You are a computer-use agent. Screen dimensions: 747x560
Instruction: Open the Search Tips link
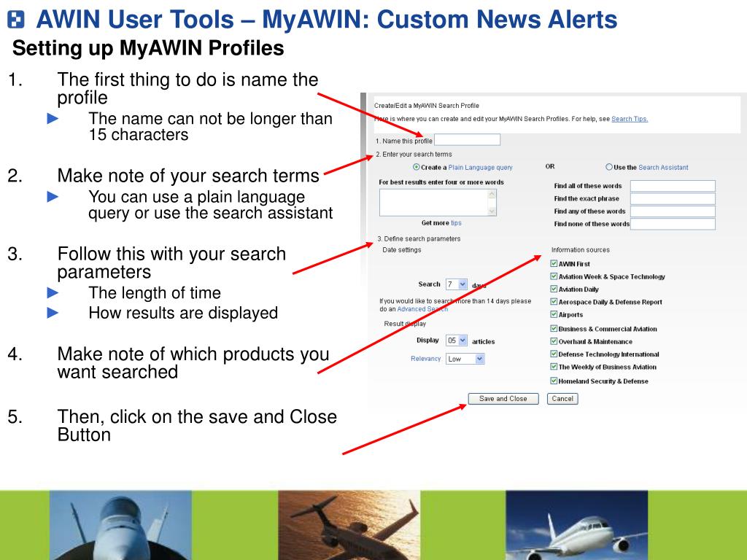pos(630,119)
